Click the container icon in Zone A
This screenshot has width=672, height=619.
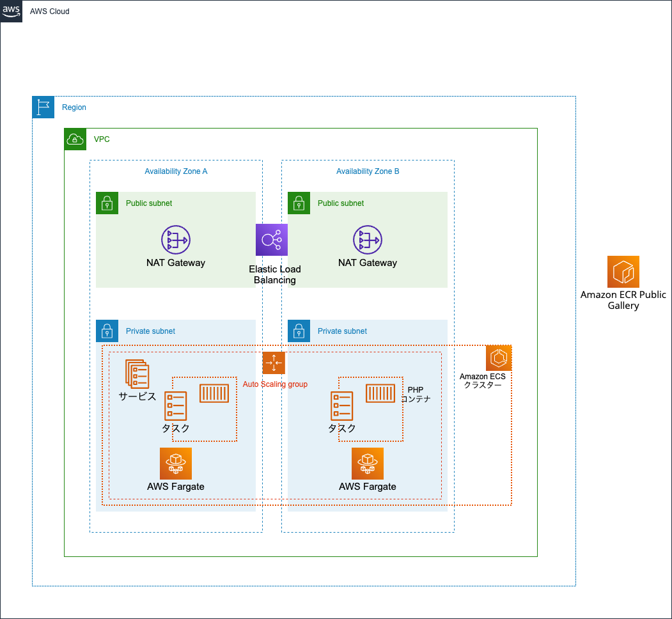pos(214,393)
